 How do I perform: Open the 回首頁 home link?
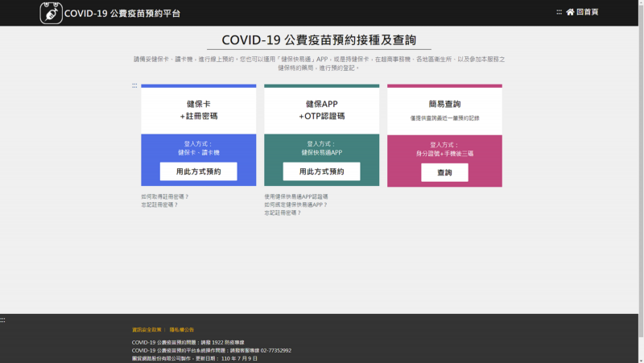click(588, 12)
